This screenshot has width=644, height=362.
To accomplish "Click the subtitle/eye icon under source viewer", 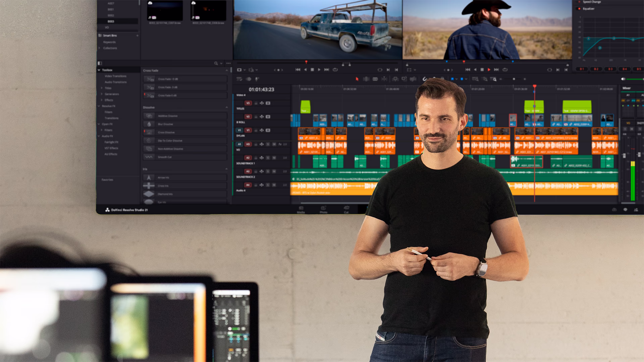I will 249,79.
